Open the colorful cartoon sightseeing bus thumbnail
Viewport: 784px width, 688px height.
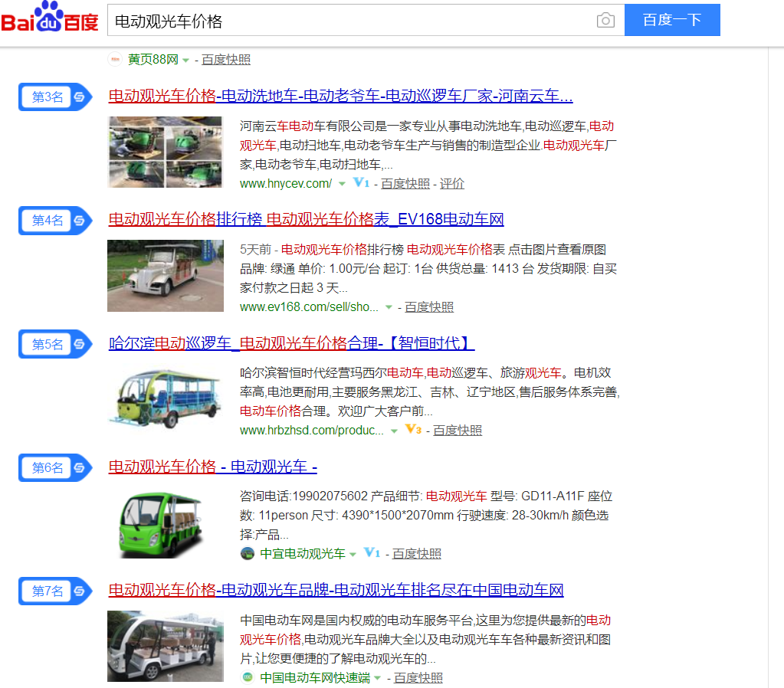(165, 399)
